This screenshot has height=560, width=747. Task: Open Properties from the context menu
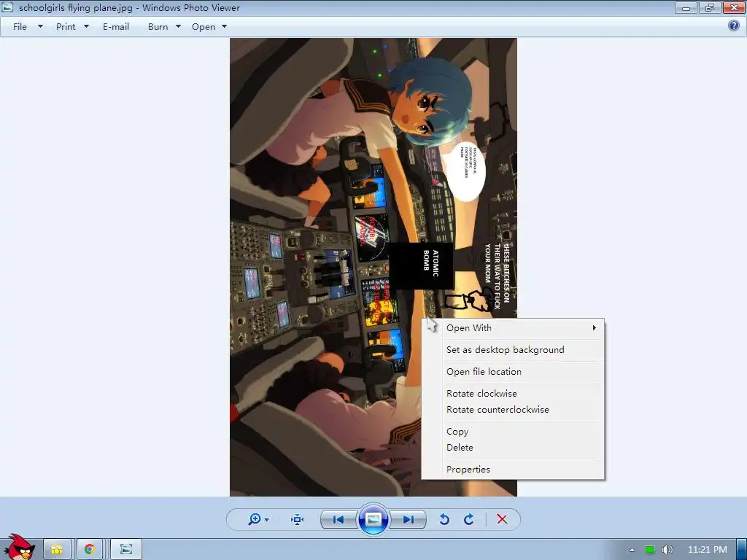coord(513,470)
